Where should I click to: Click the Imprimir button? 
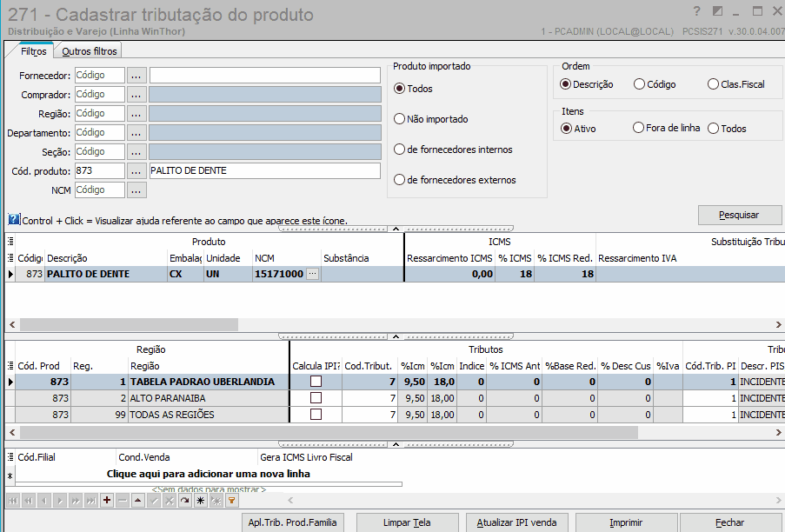click(x=626, y=522)
